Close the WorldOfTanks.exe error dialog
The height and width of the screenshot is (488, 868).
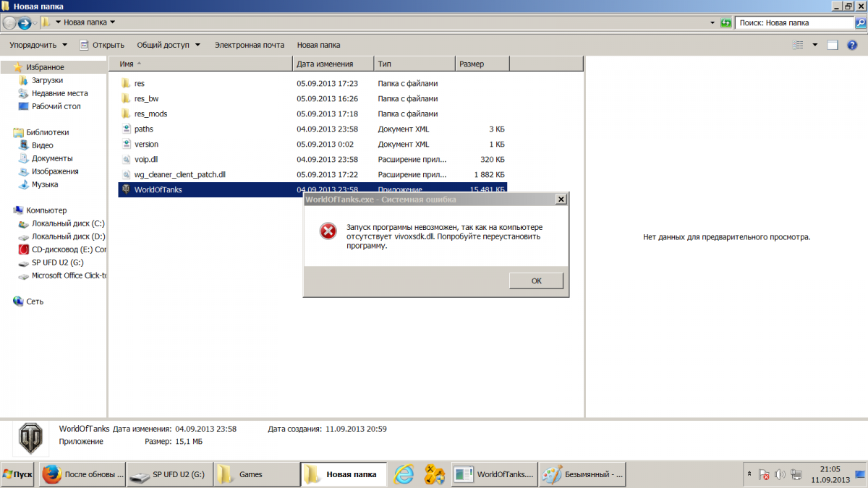point(561,199)
